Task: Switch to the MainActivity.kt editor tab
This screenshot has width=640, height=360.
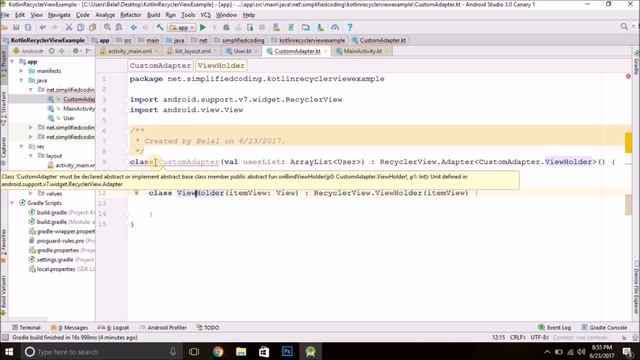Action: pos(362,51)
